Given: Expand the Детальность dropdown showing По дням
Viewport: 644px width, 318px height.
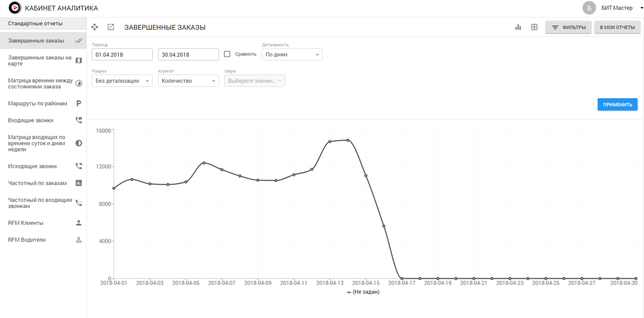Looking at the screenshot, I should (x=292, y=55).
